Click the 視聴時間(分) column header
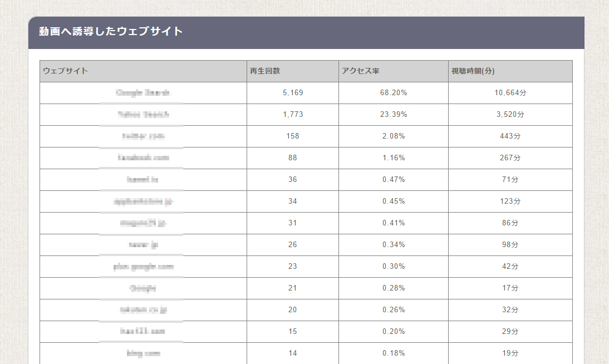The width and height of the screenshot is (609, 364). [x=510, y=71]
